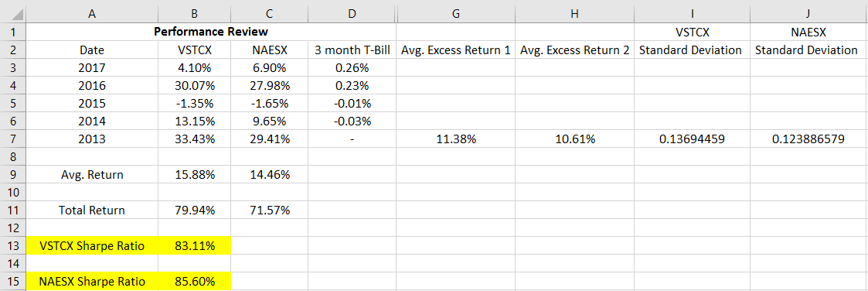Select the 0.123886579 standard deviation cell
This screenshot has width=868, height=291.
pyautogui.click(x=808, y=139)
